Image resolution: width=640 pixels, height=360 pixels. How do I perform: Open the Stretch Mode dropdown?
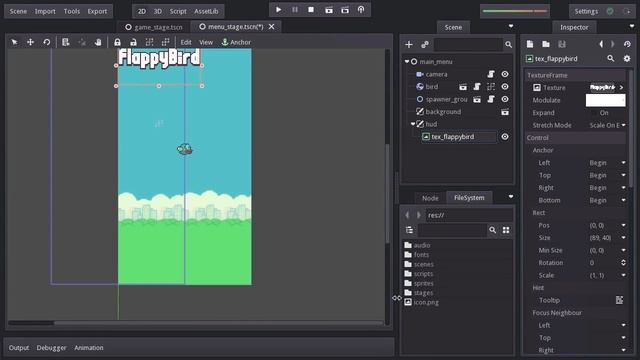(x=607, y=125)
